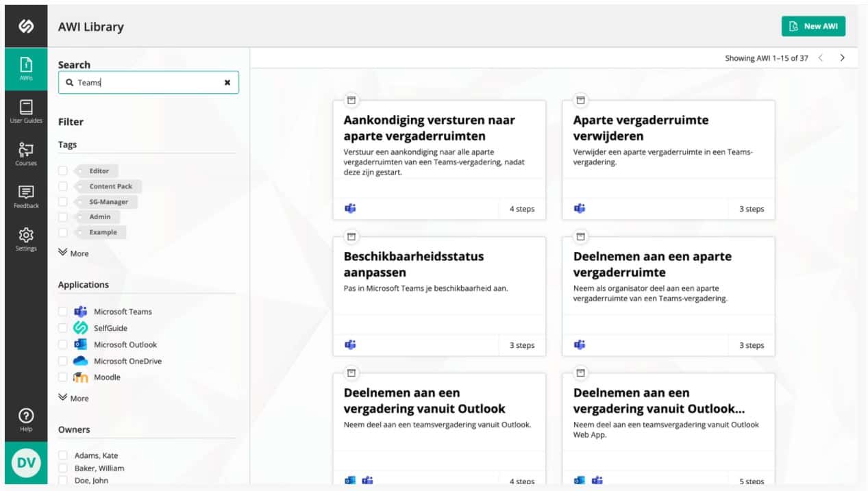Tick the Microsoft Outlook application checkbox

pyautogui.click(x=63, y=344)
